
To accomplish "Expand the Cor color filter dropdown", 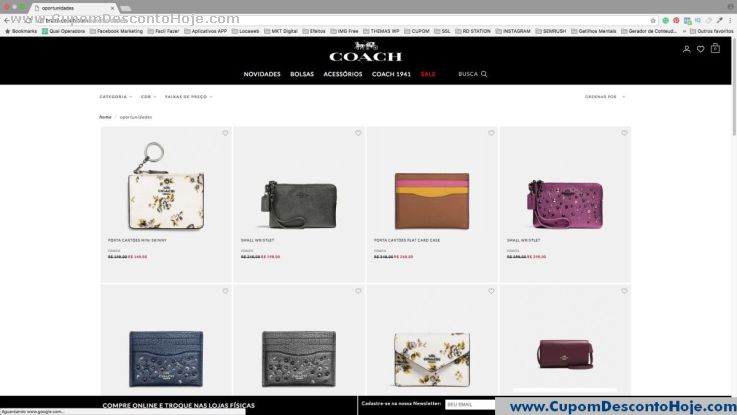I will pyautogui.click(x=149, y=97).
